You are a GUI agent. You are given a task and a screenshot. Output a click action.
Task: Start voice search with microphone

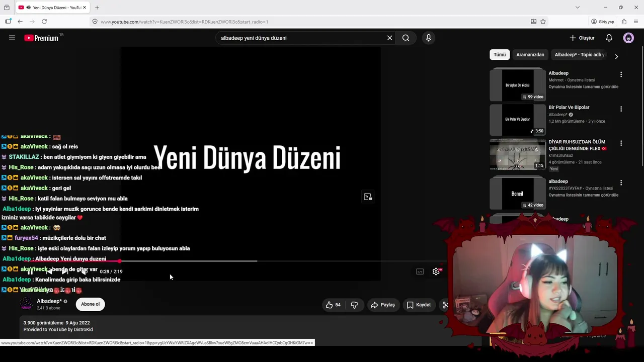click(x=429, y=38)
